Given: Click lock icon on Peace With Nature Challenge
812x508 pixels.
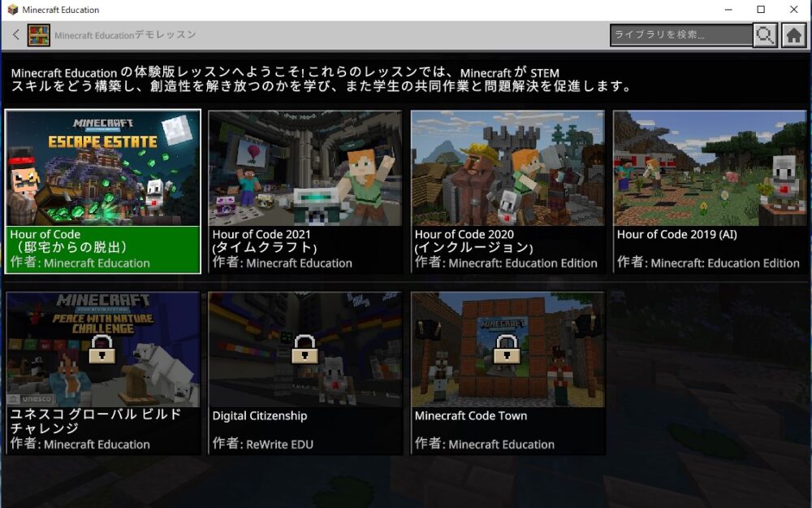Looking at the screenshot, I should click(102, 349).
